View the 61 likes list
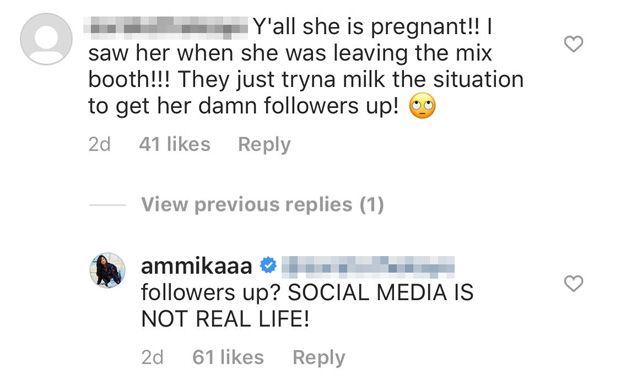620x380 pixels. pyautogui.click(x=228, y=357)
